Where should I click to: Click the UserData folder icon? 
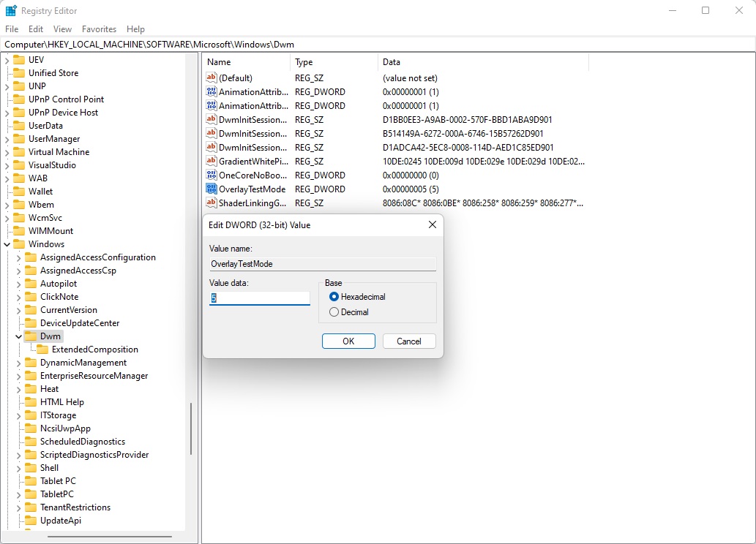click(19, 125)
